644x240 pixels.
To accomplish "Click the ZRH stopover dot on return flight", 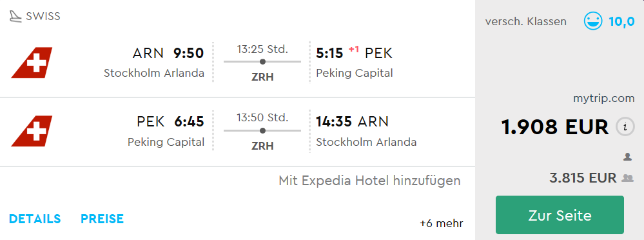I will (x=262, y=131).
